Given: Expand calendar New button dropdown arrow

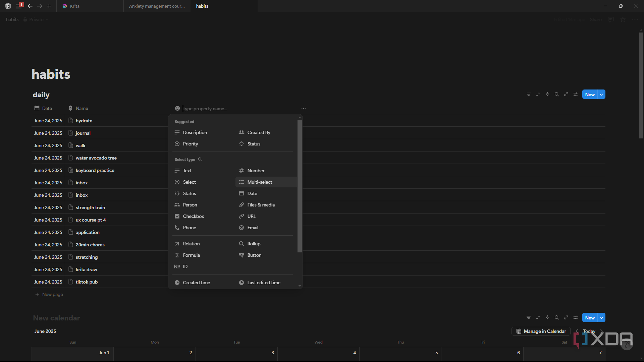Looking at the screenshot, I should tap(601, 318).
